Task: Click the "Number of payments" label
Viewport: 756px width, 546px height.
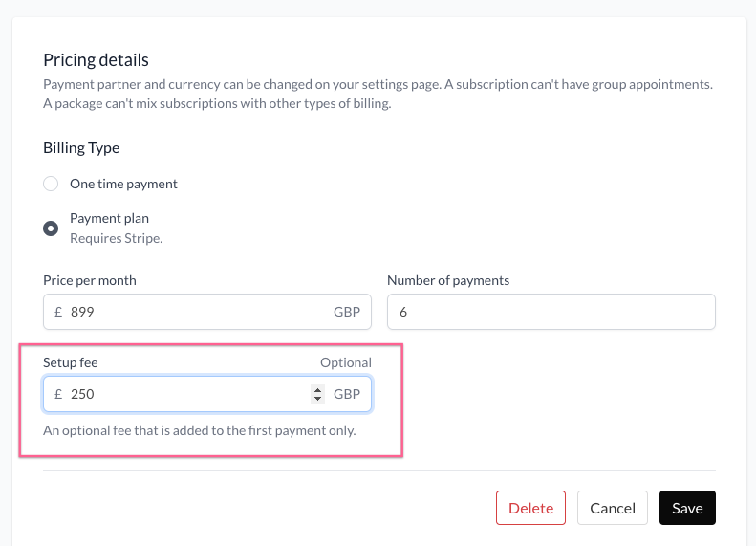Action: coord(448,280)
